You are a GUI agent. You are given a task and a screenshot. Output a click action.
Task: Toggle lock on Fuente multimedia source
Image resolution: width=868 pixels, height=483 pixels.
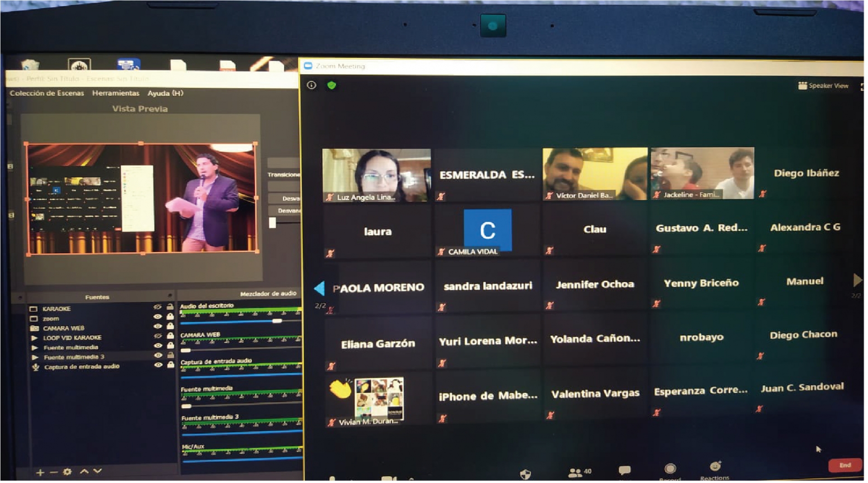pyautogui.click(x=170, y=346)
